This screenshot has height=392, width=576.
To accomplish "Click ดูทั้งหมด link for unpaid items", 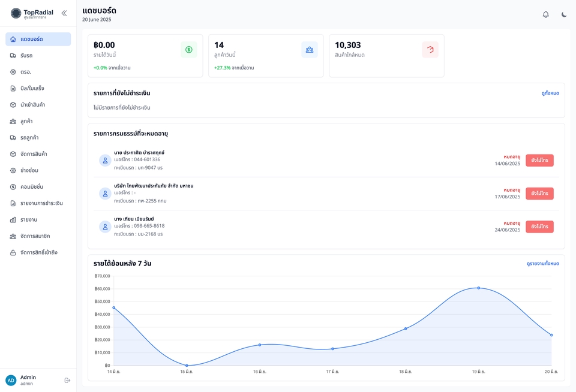I will pos(550,94).
